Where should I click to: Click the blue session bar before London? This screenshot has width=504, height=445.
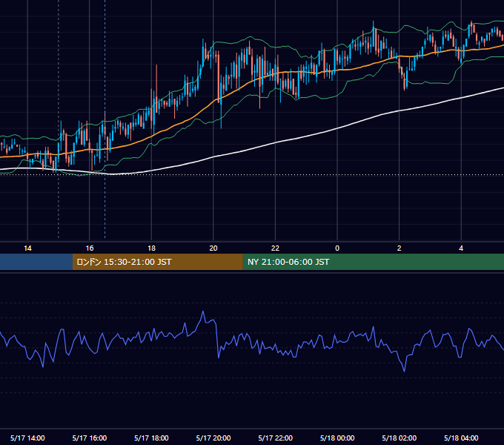point(36,262)
